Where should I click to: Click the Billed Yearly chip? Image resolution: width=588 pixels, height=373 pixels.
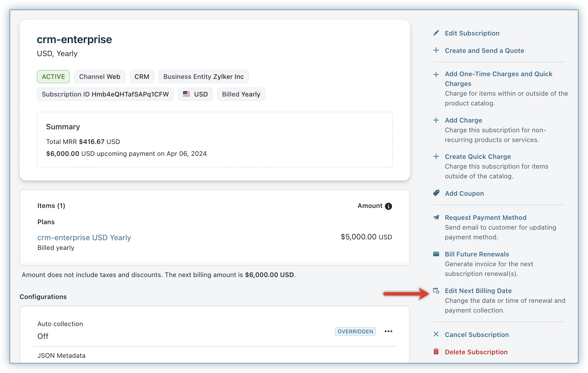tap(241, 94)
